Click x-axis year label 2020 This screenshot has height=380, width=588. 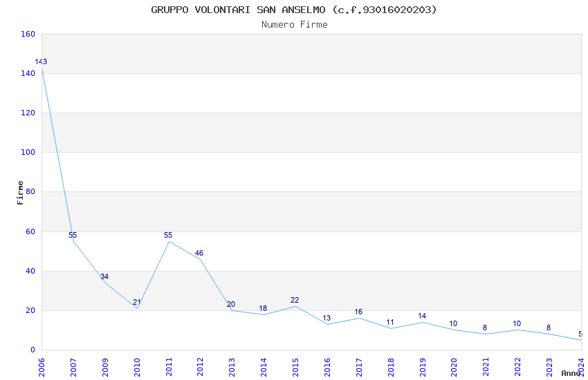click(x=454, y=368)
